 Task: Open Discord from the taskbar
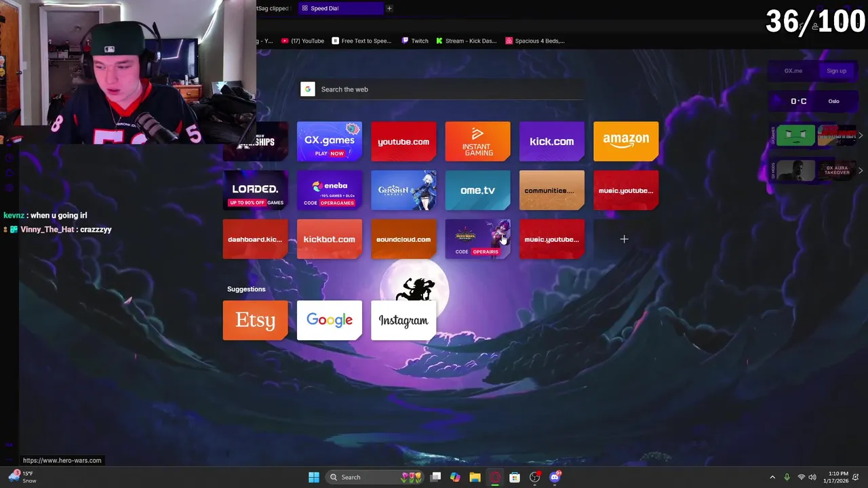pyautogui.click(x=555, y=477)
